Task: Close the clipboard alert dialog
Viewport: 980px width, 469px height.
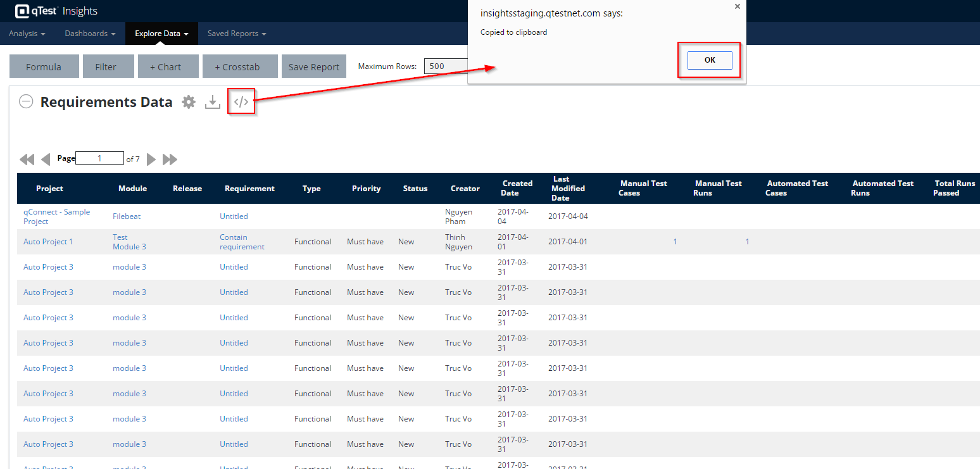Action: point(737,6)
